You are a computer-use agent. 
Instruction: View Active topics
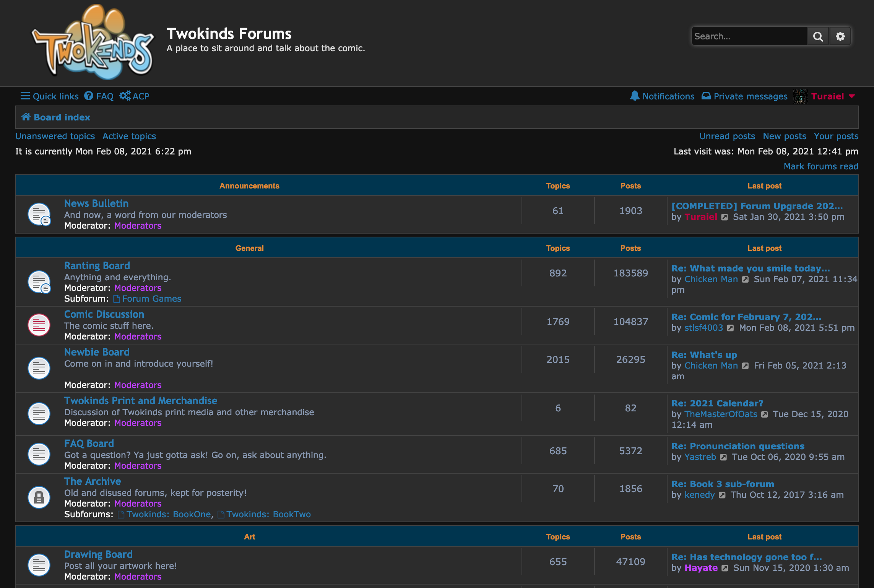click(129, 136)
